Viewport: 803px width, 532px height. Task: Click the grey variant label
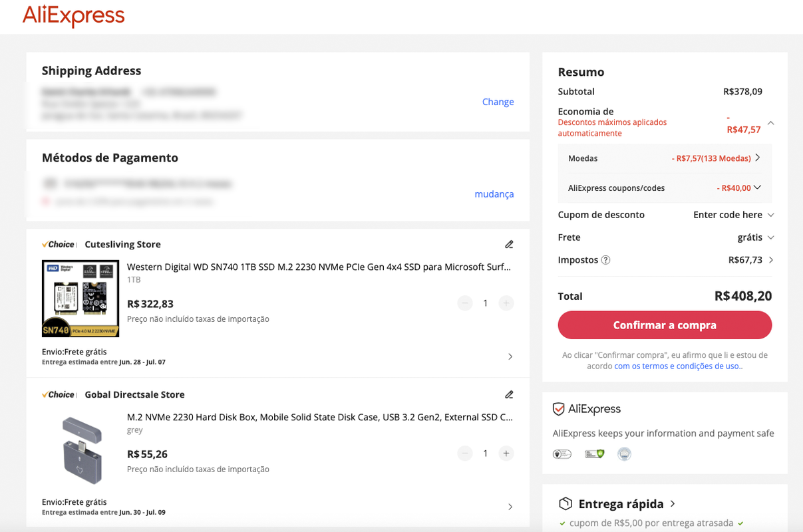click(135, 430)
